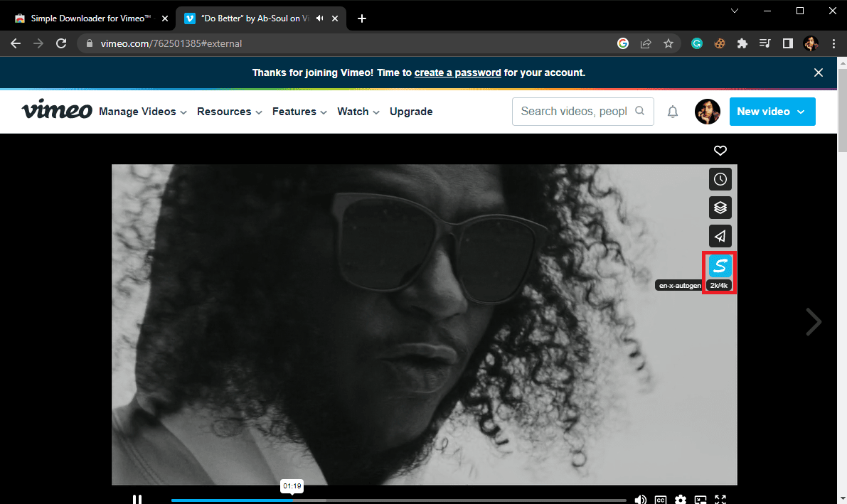Screen dimensions: 847x504
Task: Share the video with paper plane icon
Action: pos(720,236)
